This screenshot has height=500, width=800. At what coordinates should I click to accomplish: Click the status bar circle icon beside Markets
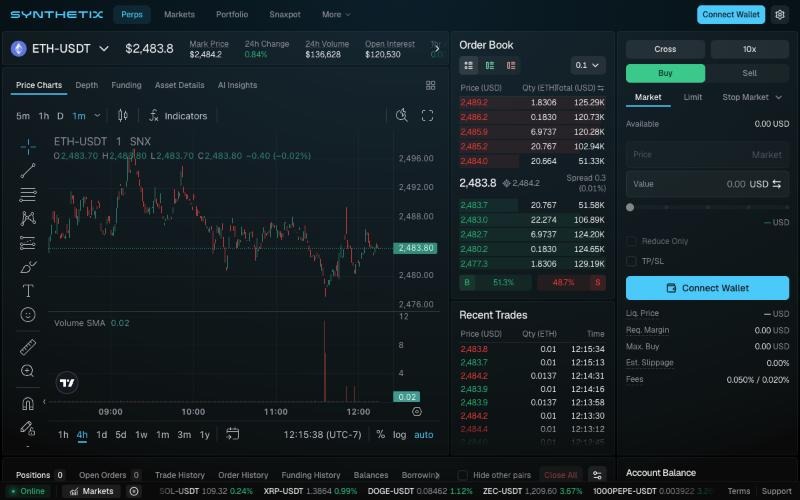(134, 491)
